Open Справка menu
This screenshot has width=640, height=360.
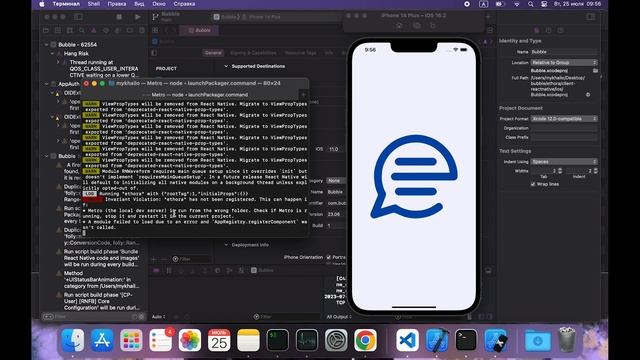(184, 4)
